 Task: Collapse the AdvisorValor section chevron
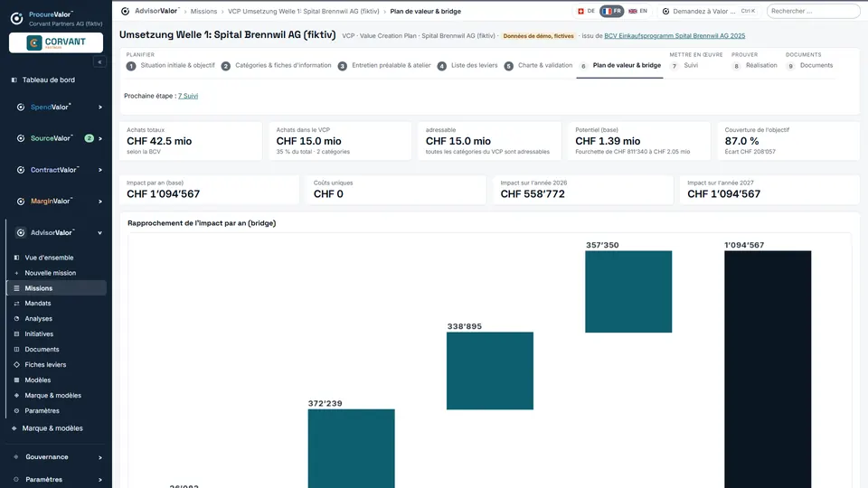[x=100, y=233]
